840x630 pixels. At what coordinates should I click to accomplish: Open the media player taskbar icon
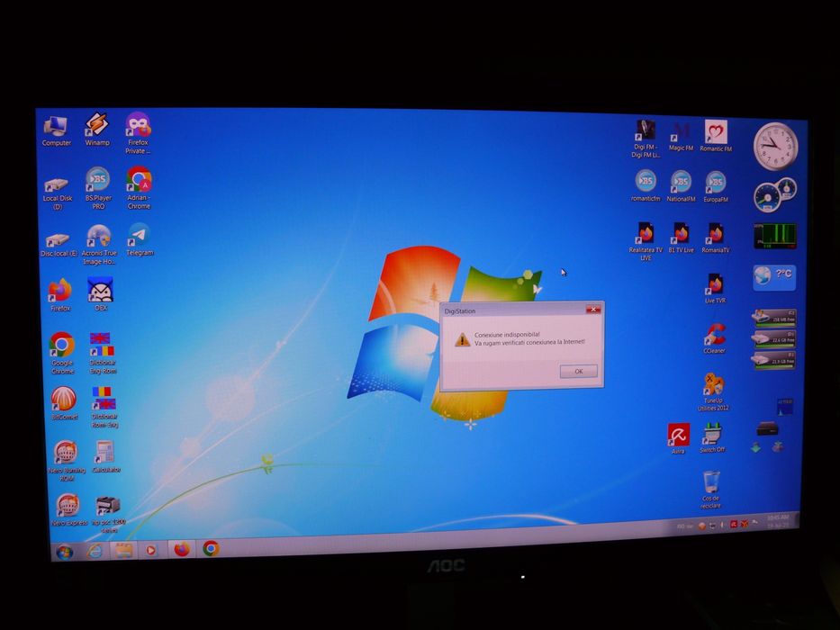pyautogui.click(x=151, y=550)
